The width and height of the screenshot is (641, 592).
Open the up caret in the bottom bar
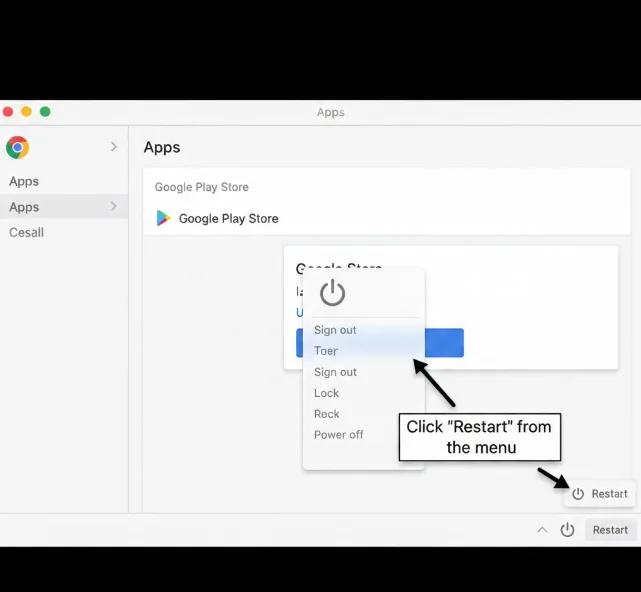[542, 530]
